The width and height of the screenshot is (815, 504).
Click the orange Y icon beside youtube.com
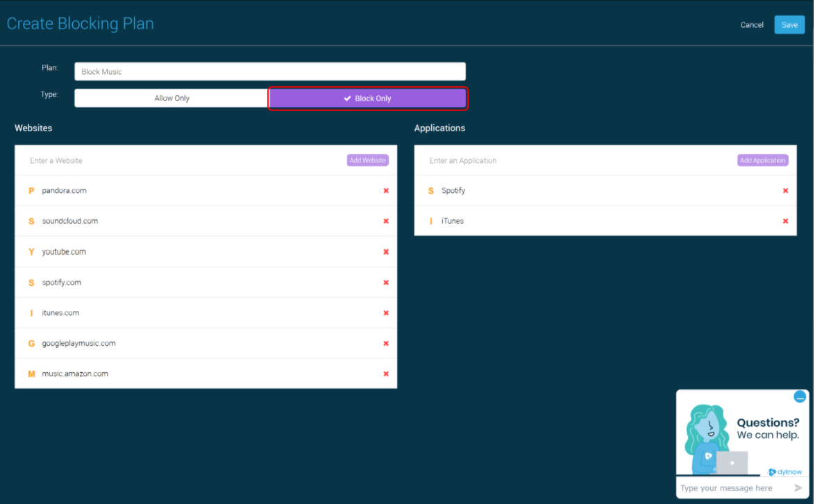click(x=31, y=252)
